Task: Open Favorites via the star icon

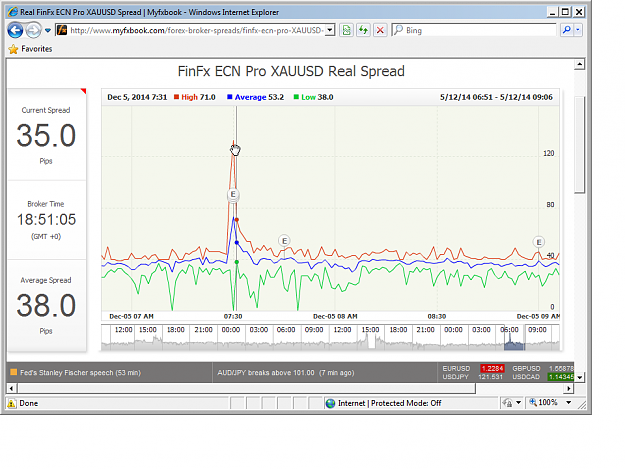Action: point(14,49)
